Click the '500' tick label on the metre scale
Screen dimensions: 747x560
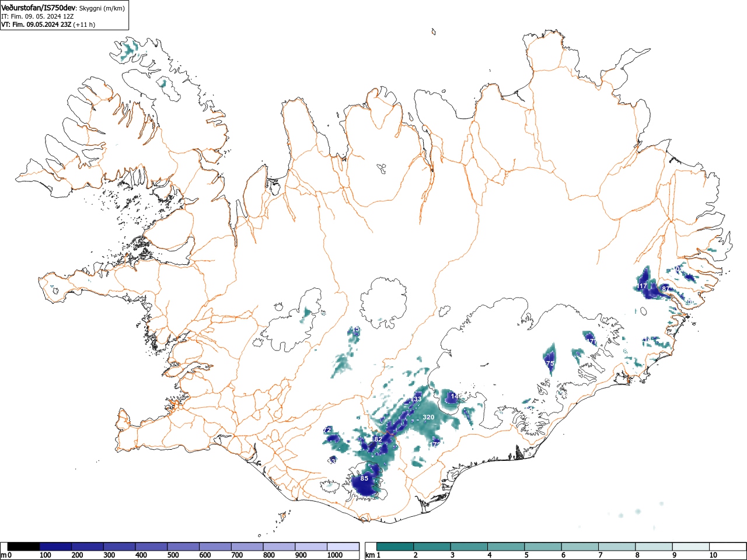[x=173, y=555]
